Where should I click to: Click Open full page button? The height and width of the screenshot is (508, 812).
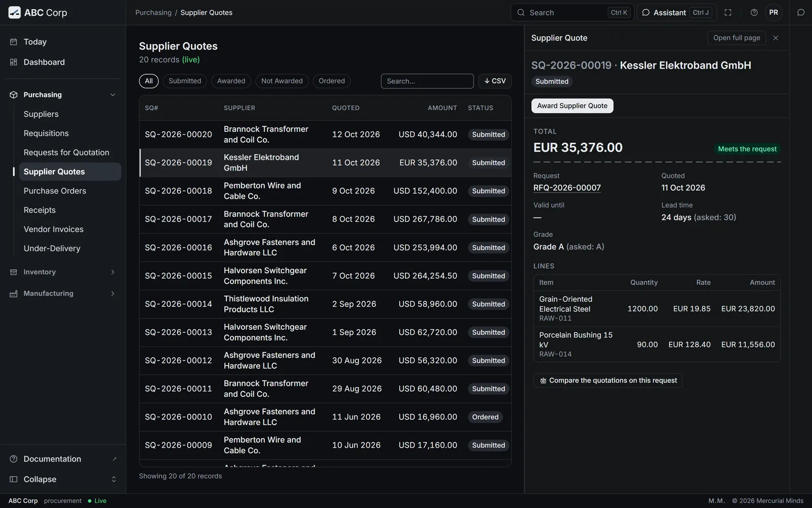736,38
